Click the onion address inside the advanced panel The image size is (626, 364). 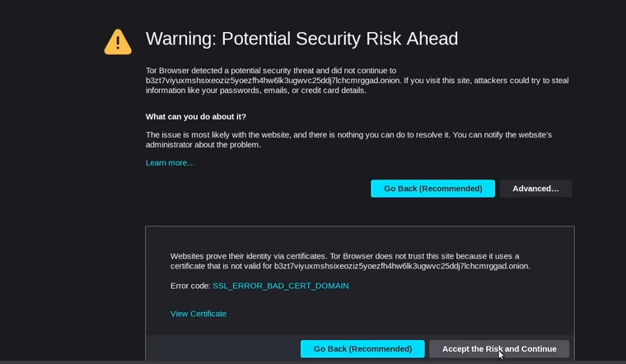(x=401, y=266)
